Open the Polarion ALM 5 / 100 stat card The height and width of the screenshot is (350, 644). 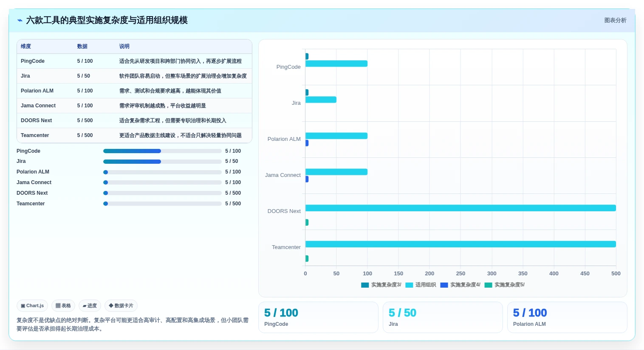[567, 317]
